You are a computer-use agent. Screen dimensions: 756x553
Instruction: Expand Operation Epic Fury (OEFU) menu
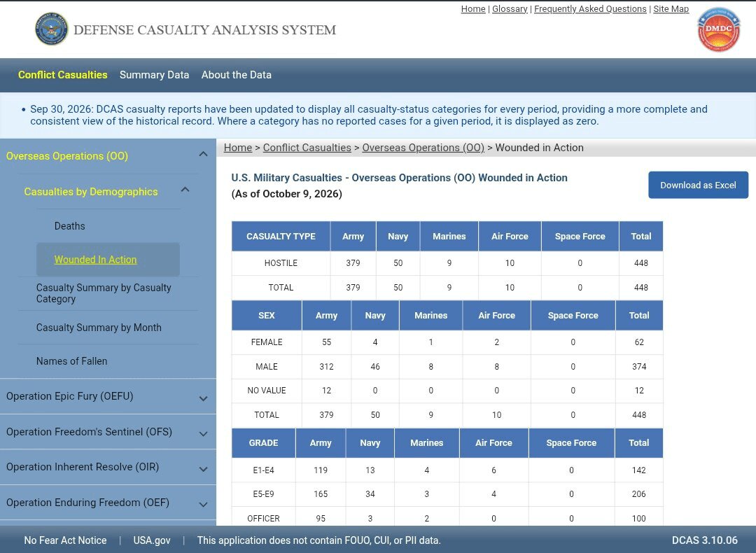pyautogui.click(x=204, y=398)
